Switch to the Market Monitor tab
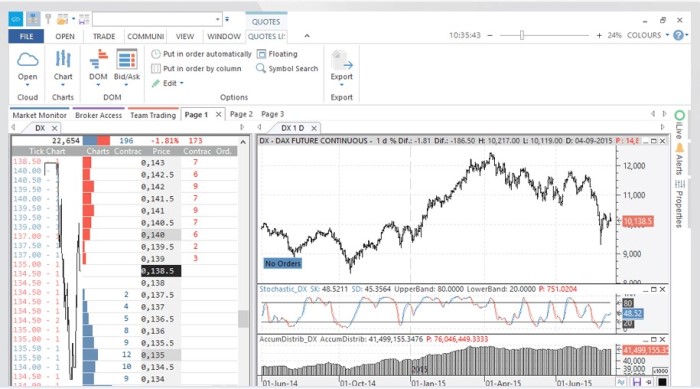 39,115
